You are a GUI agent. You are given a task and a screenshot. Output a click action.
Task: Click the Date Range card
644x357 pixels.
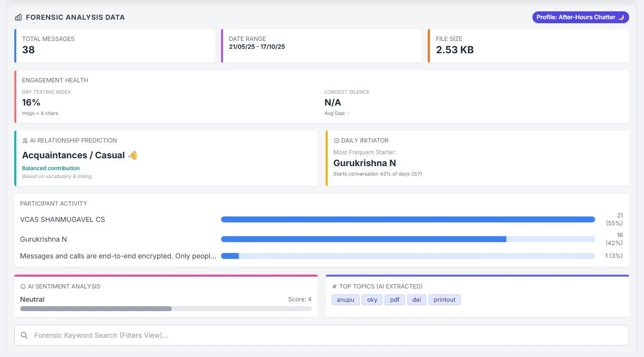321,46
